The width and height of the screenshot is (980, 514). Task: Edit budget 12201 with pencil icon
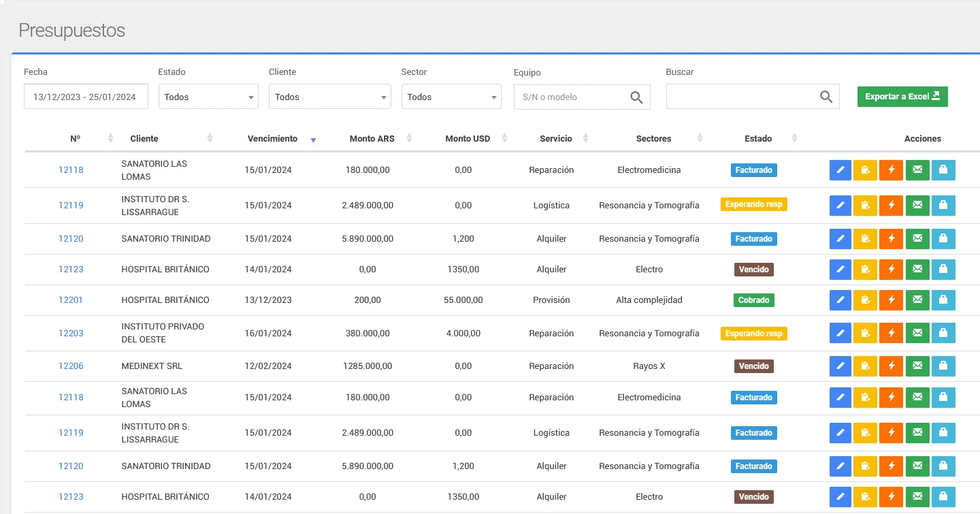pyautogui.click(x=840, y=300)
